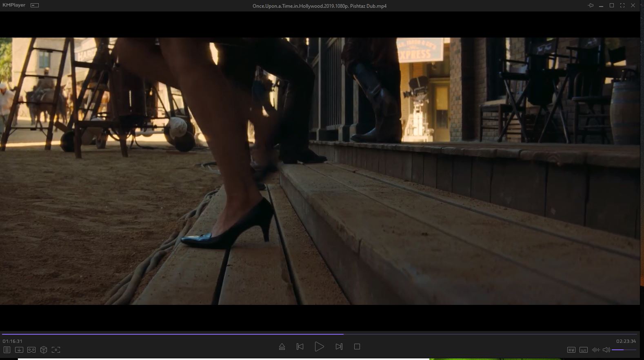
Task: Toggle hardware acceleration HW button
Action: pos(571,350)
